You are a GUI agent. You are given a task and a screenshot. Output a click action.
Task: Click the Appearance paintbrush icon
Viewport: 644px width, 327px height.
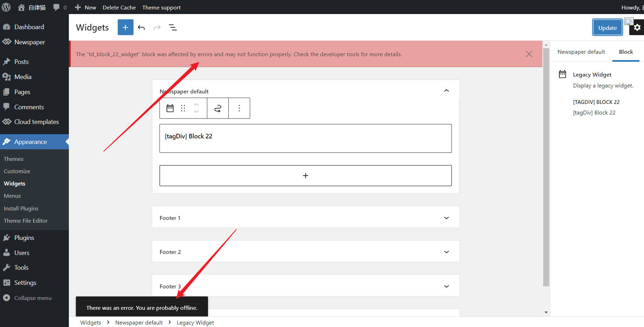[7, 142]
